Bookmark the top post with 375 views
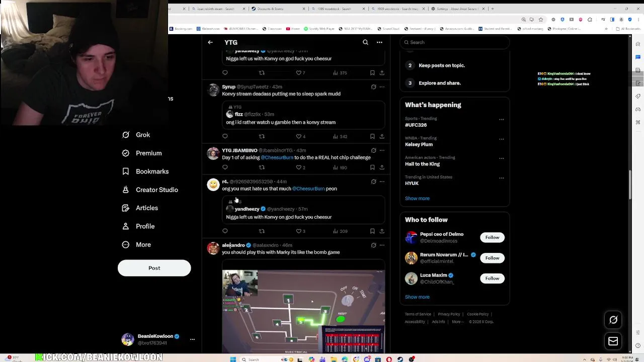Screen dimensions: 644x362 coord(372,73)
